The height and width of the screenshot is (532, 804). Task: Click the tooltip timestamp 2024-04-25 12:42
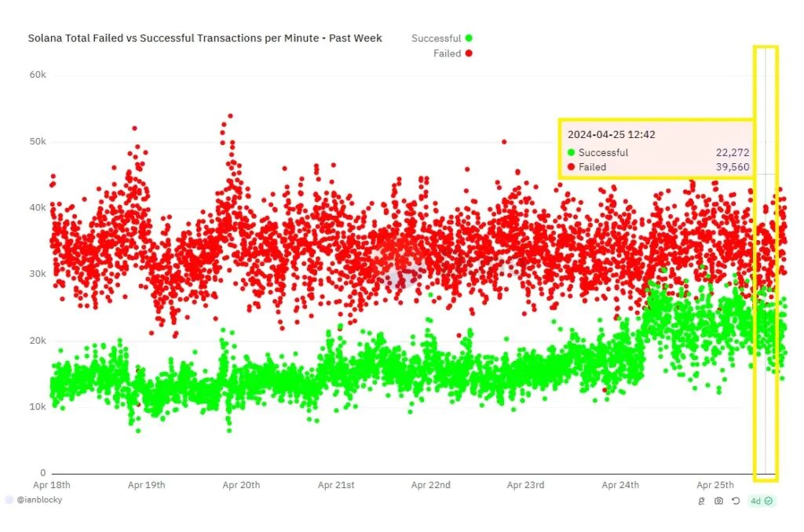[x=611, y=135]
